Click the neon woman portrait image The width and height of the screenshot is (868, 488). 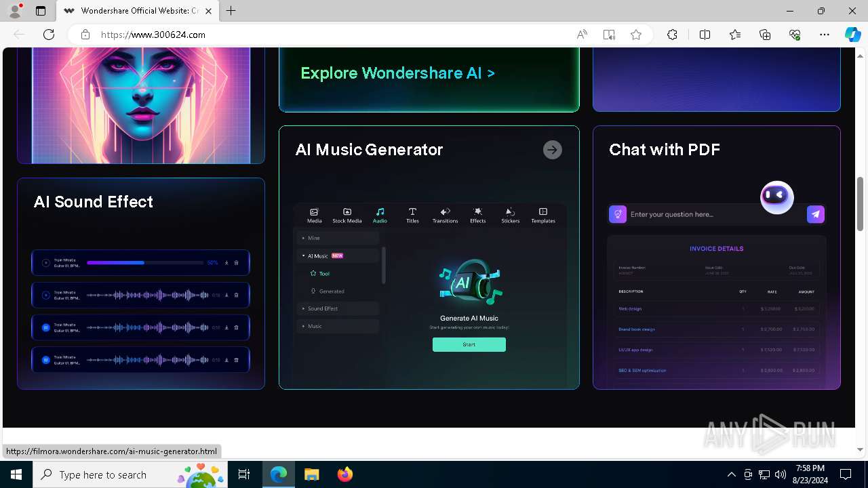point(141,105)
